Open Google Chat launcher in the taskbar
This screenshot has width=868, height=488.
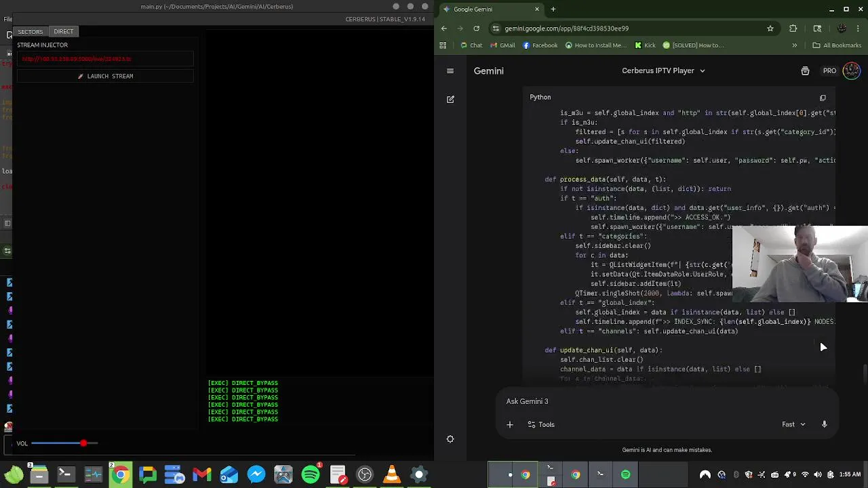(148, 474)
